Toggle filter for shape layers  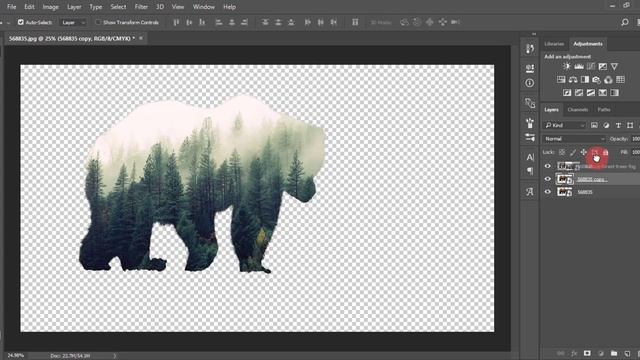tap(630, 125)
